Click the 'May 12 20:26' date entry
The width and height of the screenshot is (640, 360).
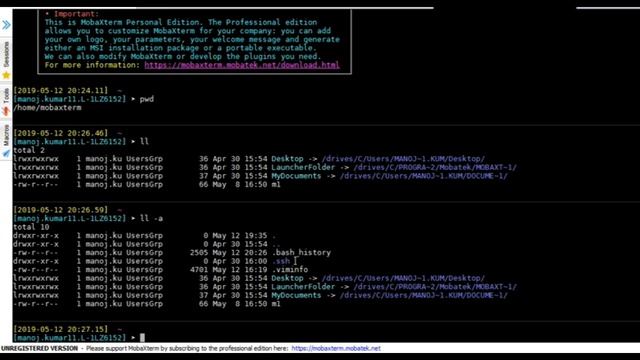coord(240,253)
